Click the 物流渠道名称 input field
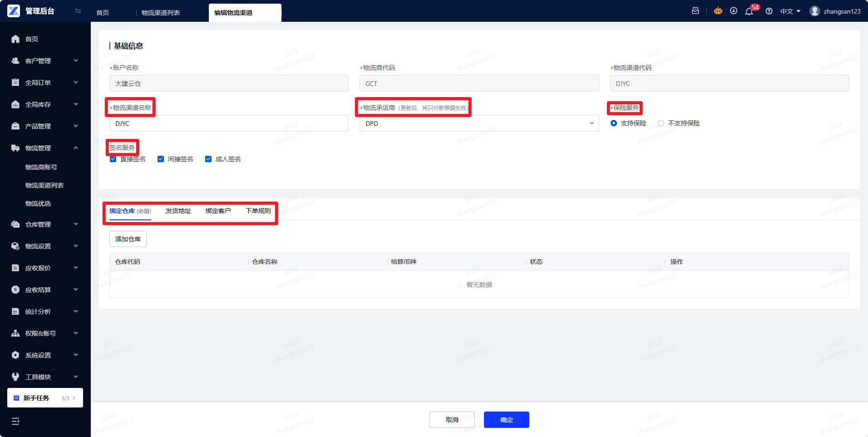The image size is (868, 437). (229, 124)
